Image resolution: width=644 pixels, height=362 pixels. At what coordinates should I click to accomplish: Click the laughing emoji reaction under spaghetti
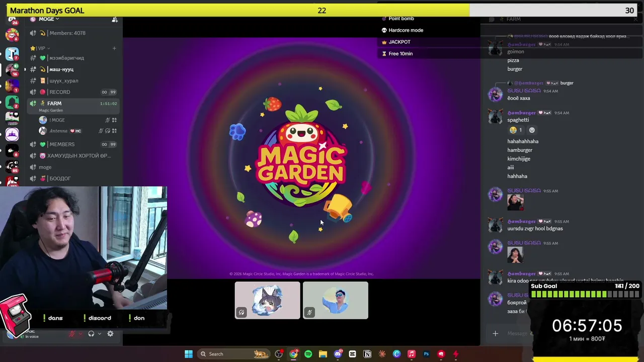point(516,130)
